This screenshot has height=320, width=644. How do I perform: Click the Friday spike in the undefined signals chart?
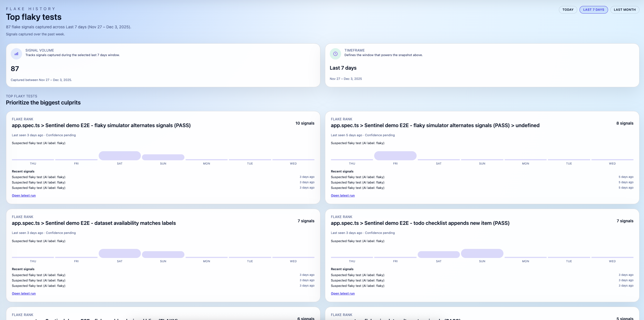[x=395, y=155]
